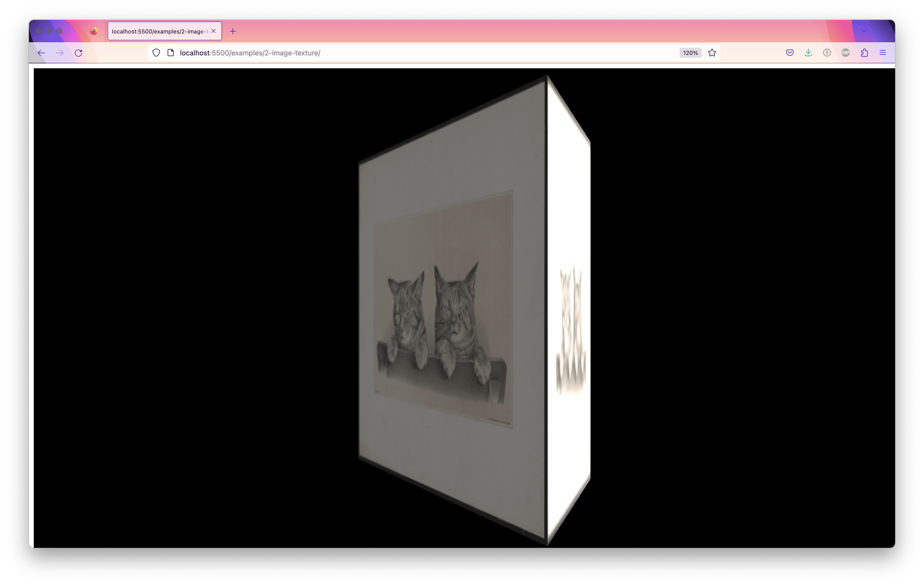Screen dimensions: 924x586
Task: Open a new tab with plus
Action: pyautogui.click(x=233, y=31)
